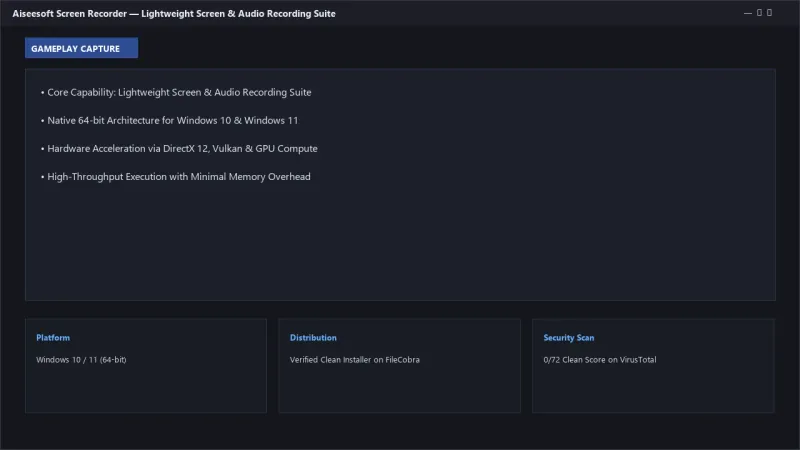The width and height of the screenshot is (800, 450).
Task: Select the Core Capability bullet line
Action: [x=176, y=92]
